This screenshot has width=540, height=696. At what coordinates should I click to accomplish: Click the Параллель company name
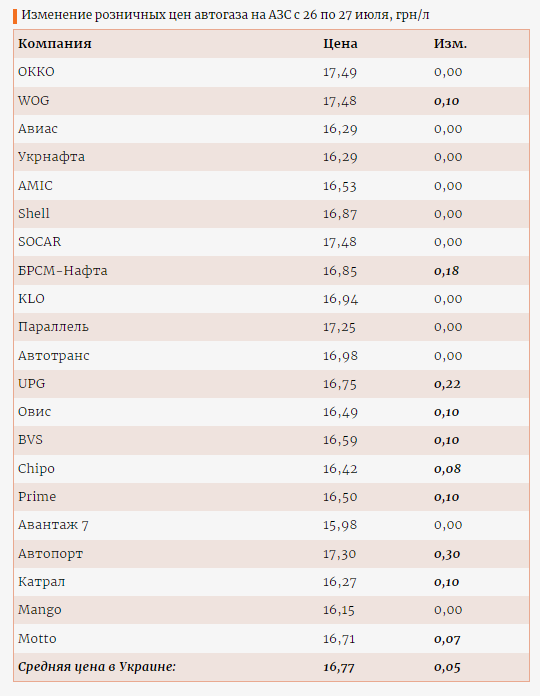[x=53, y=327]
